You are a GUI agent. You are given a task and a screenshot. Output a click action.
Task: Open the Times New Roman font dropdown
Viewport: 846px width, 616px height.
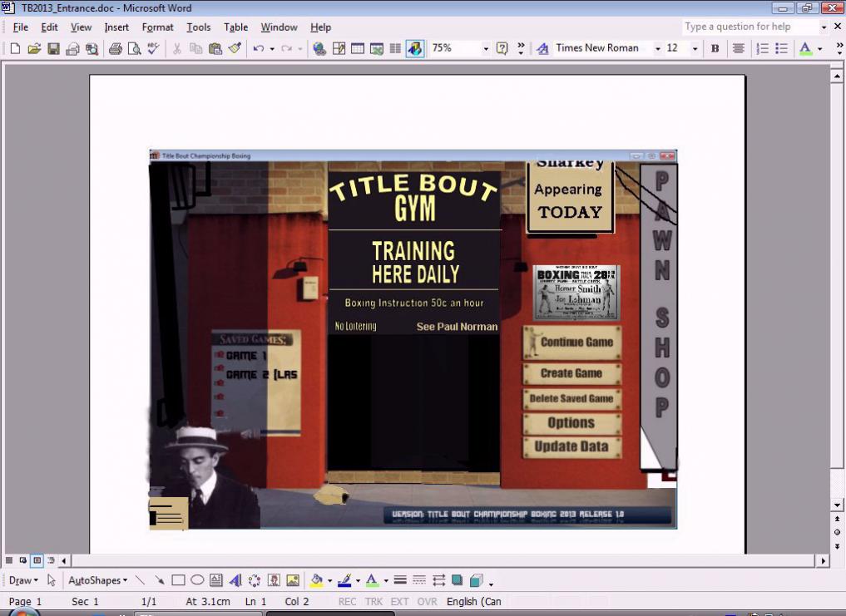point(657,49)
